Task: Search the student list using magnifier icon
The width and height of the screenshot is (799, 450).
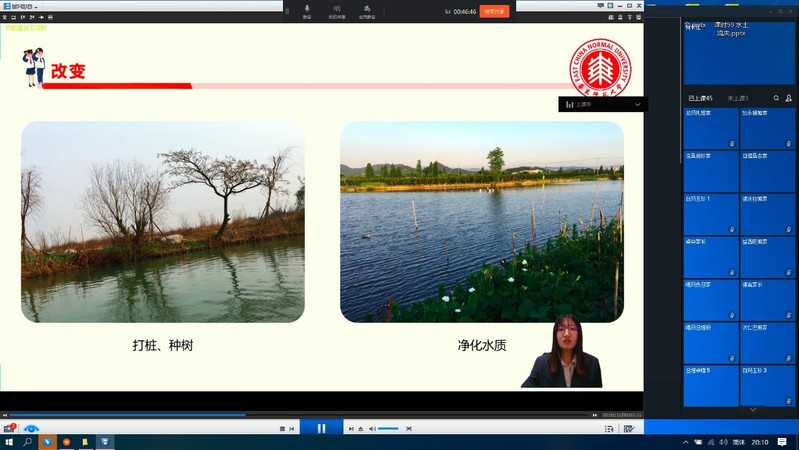Action: [776, 98]
